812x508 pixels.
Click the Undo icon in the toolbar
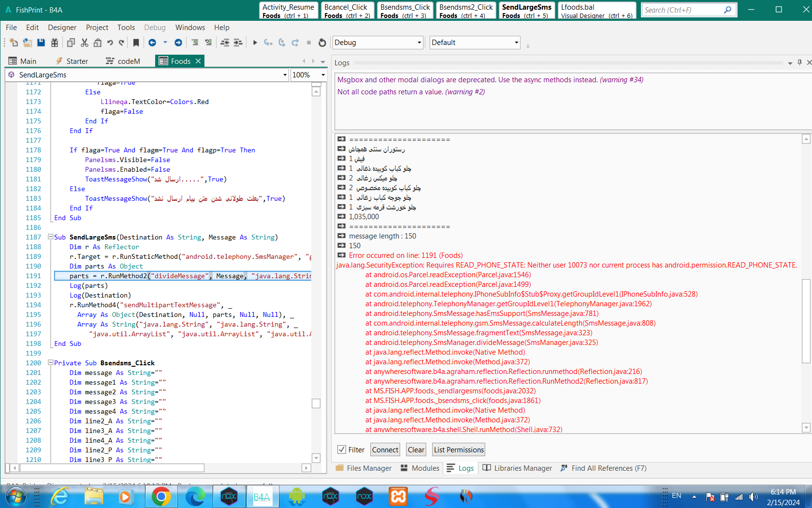[110, 43]
